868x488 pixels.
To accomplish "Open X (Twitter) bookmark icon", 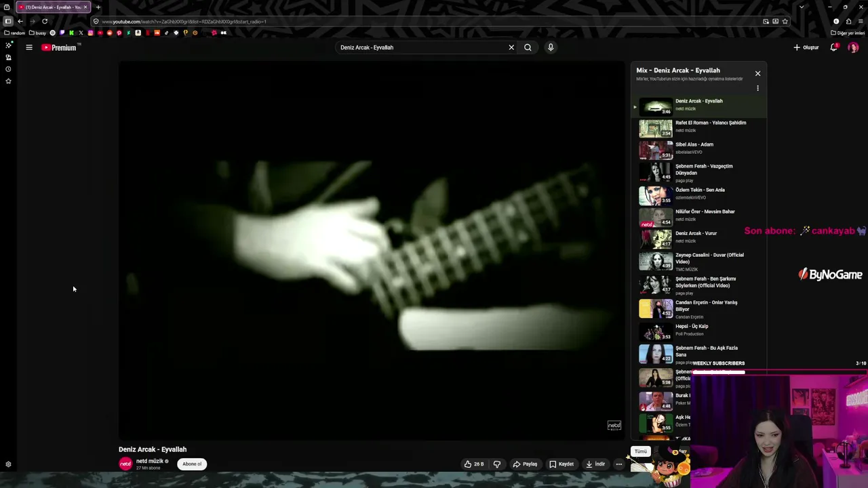I will [81, 33].
